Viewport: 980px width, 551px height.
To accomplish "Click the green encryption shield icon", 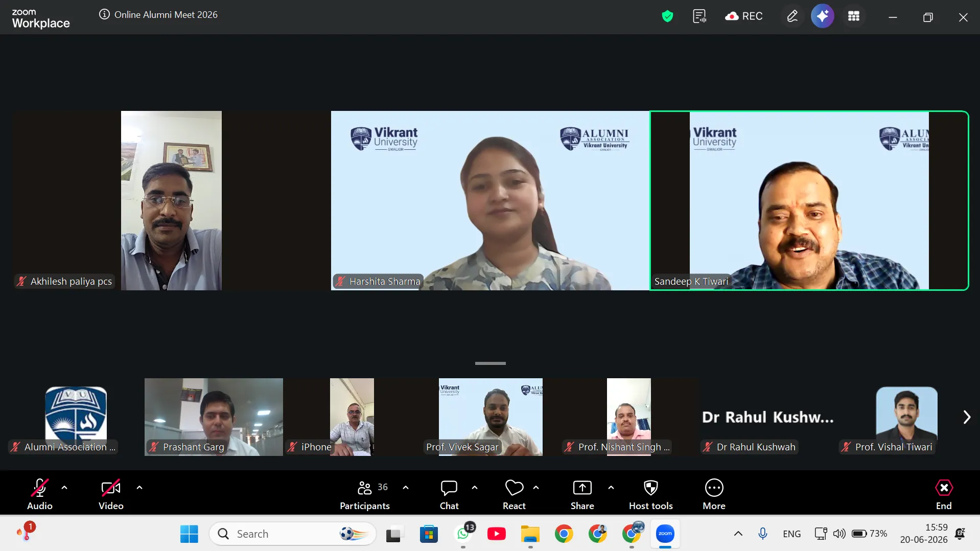I will click(667, 16).
